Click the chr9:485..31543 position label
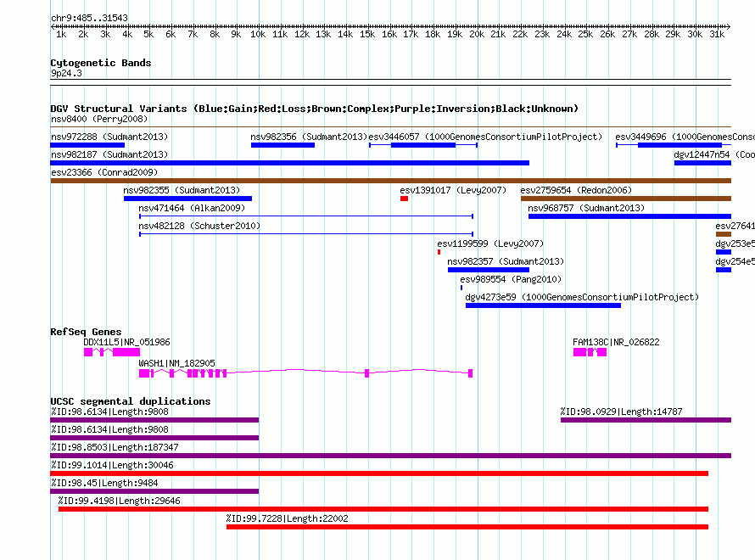755x560 pixels. [90, 18]
